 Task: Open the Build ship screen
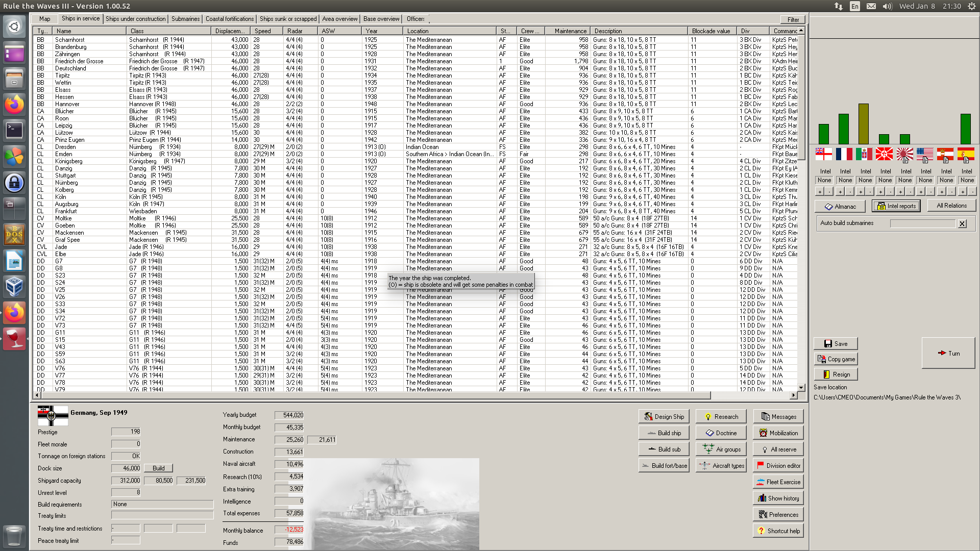664,433
